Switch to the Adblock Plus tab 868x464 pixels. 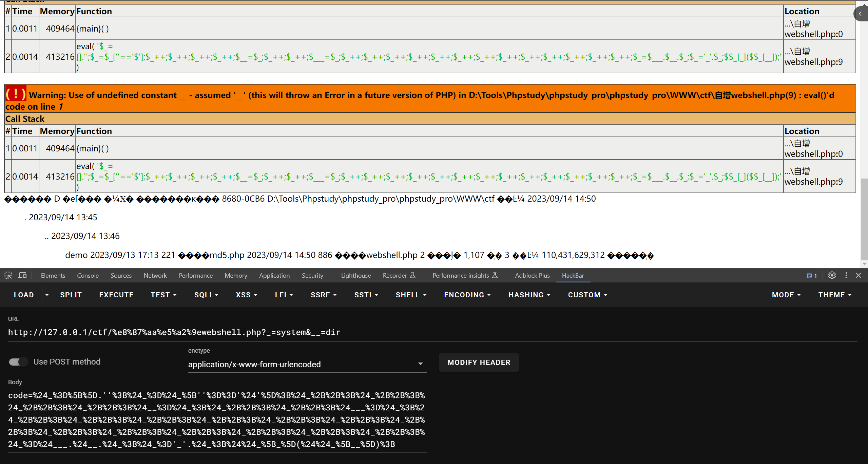coord(532,276)
